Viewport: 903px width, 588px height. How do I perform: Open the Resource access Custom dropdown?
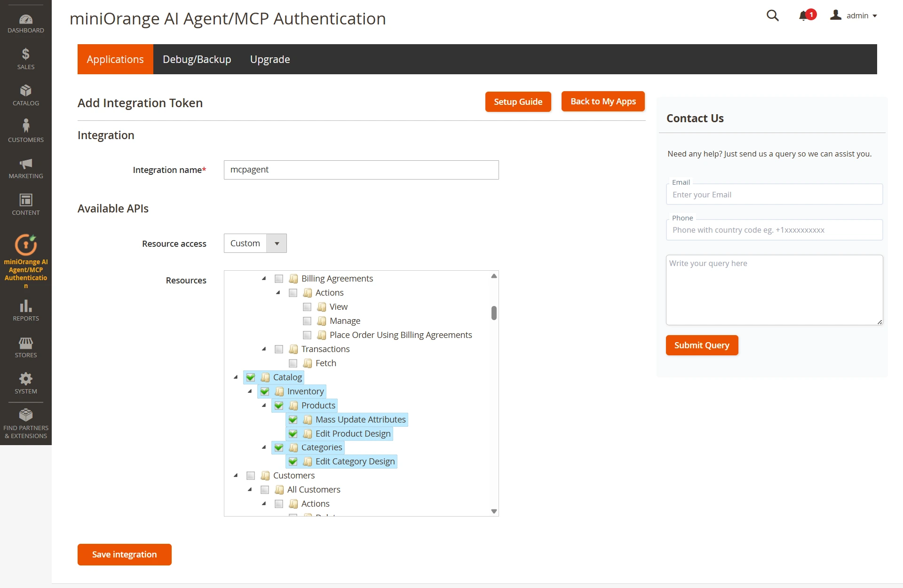[x=255, y=243]
